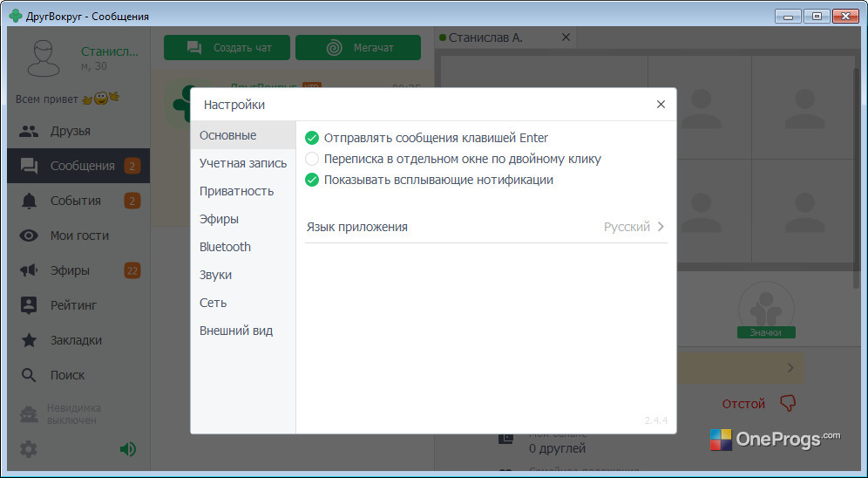Image resolution: width=868 pixels, height=478 pixels.
Task: Click the Мои гости eye icon
Action: (29, 236)
